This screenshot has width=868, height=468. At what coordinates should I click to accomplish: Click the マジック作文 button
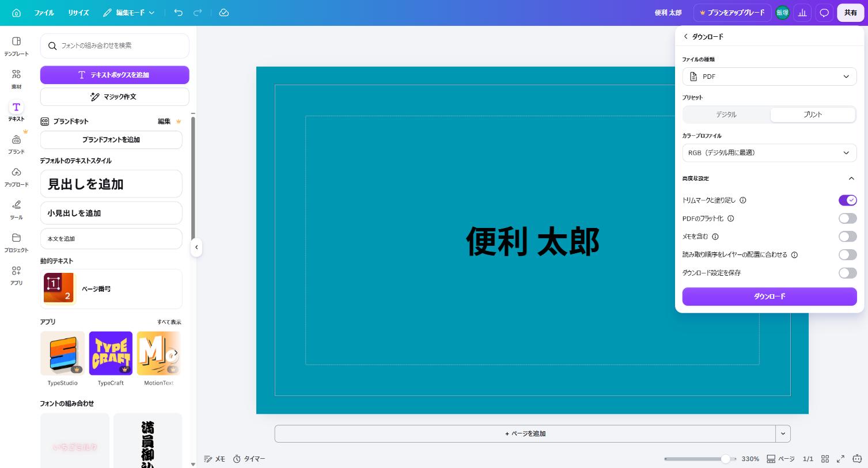(115, 97)
